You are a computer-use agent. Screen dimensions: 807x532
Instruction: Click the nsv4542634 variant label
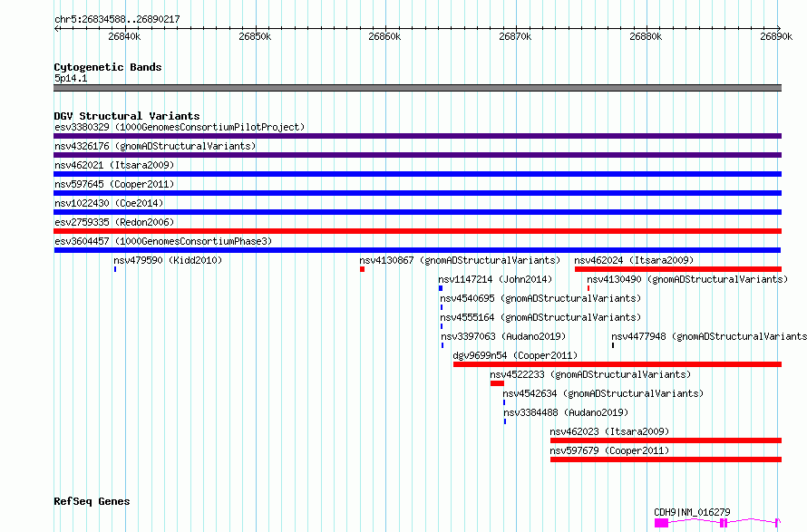pyautogui.click(x=603, y=393)
